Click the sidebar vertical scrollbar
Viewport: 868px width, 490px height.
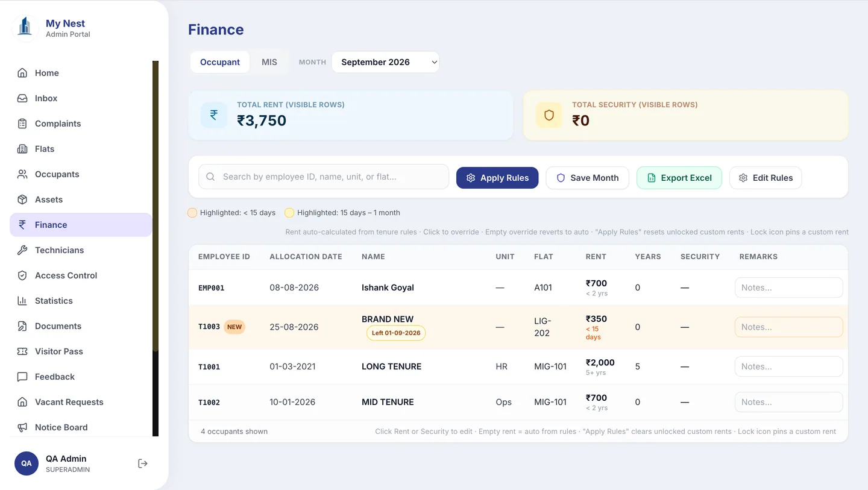[156, 248]
